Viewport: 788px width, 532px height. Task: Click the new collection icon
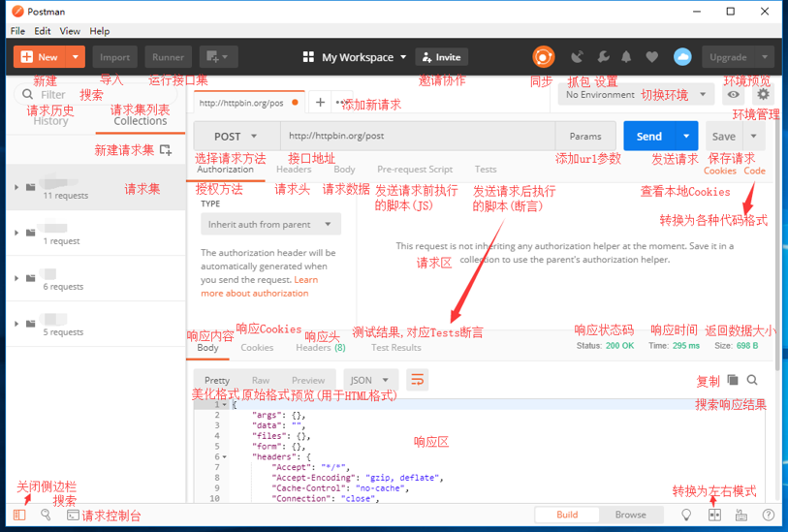coord(166,149)
